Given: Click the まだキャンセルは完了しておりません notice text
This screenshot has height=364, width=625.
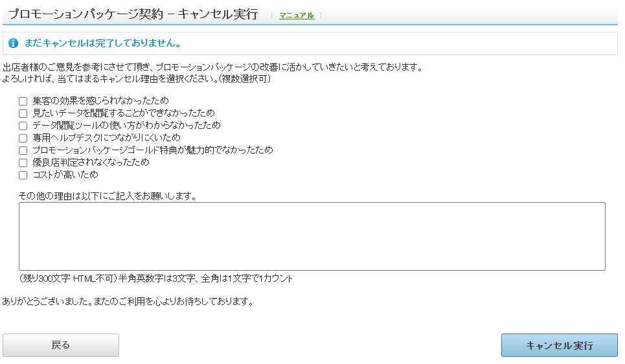Looking at the screenshot, I should click(x=102, y=44).
